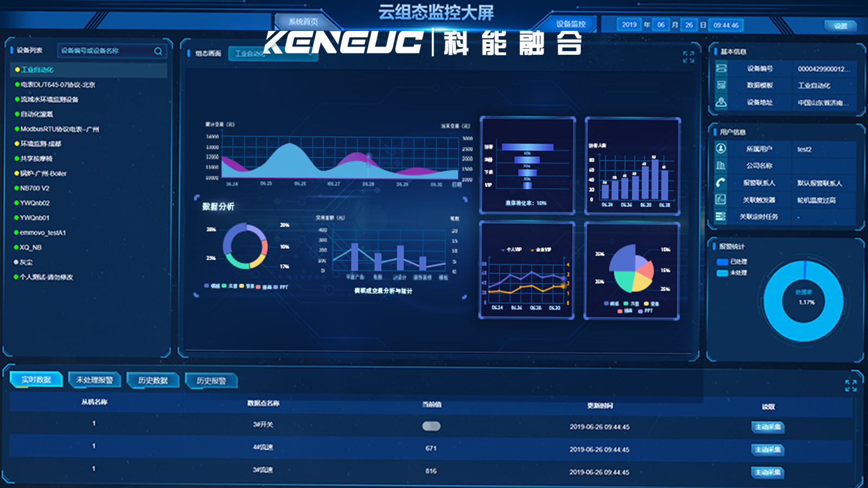Select the NB700 V2 device
This screenshot has height=488, width=868.
(x=35, y=188)
